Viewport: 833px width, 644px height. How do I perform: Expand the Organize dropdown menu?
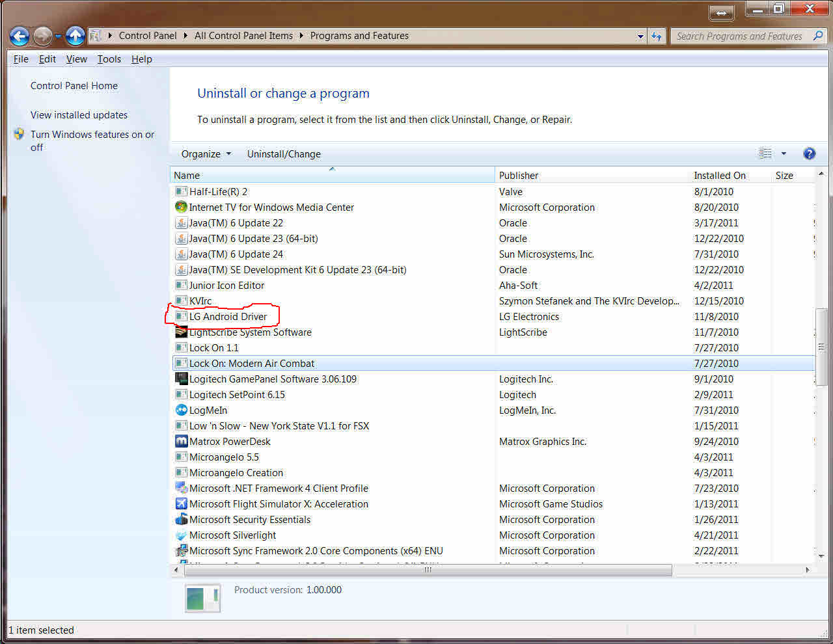point(206,154)
